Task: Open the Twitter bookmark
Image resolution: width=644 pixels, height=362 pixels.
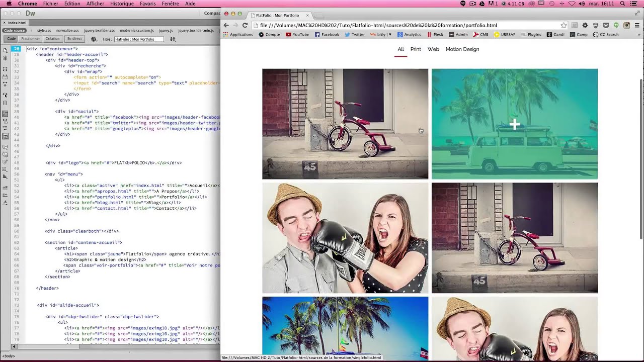Action: pos(355,35)
